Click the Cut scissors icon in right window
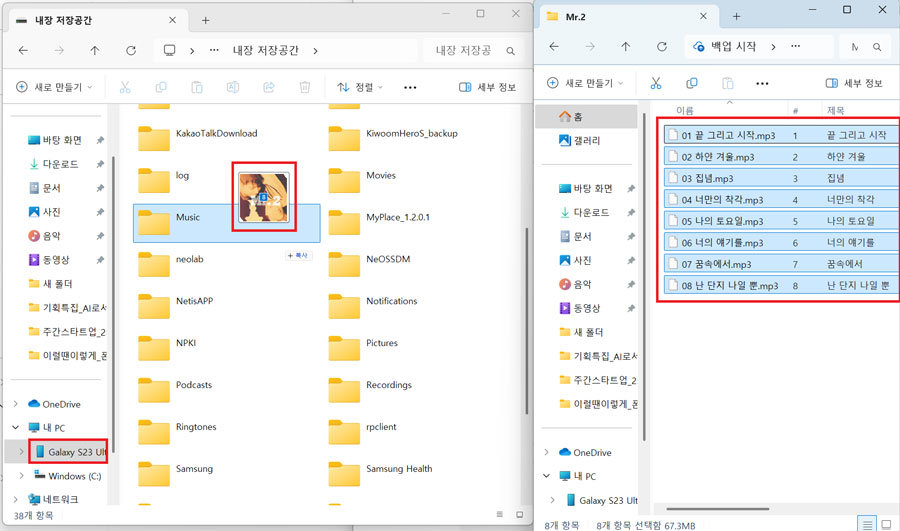Screen dimensions: 900x531 (656, 83)
